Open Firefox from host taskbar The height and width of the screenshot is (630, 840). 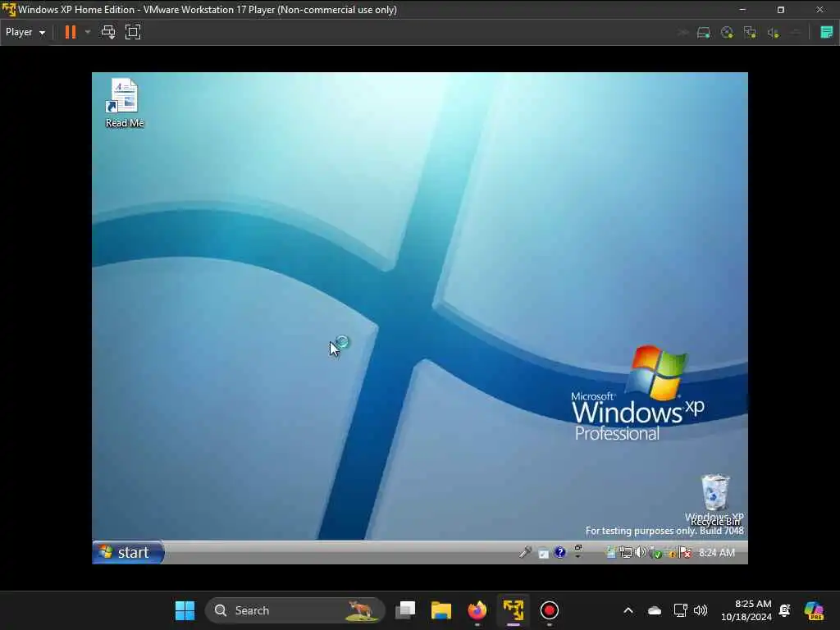[x=477, y=610]
